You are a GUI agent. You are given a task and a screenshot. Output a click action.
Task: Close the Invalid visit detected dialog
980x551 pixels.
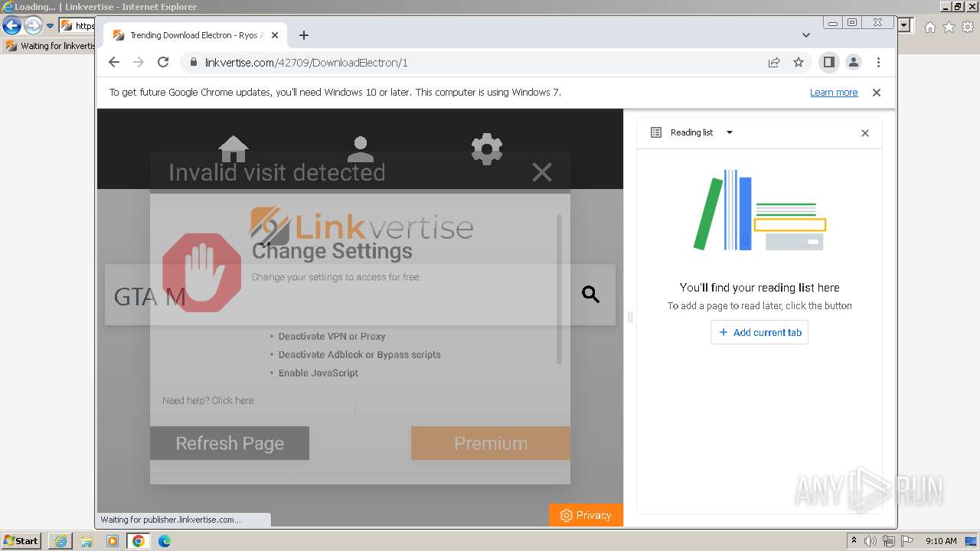point(542,172)
